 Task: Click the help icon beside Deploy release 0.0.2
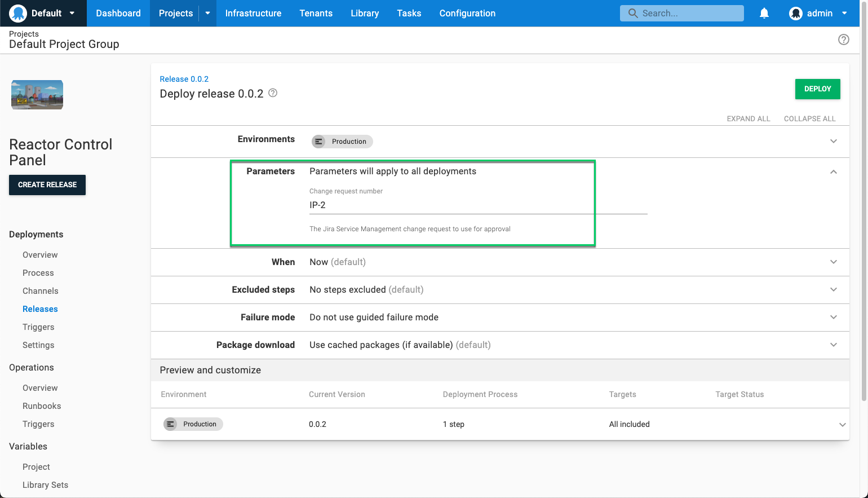tap(273, 92)
